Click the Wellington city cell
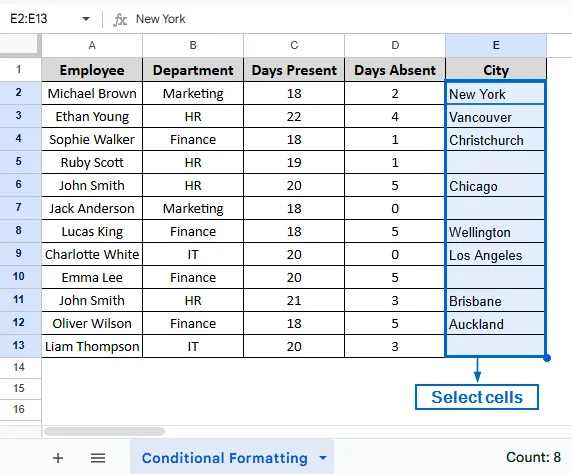 (495, 231)
